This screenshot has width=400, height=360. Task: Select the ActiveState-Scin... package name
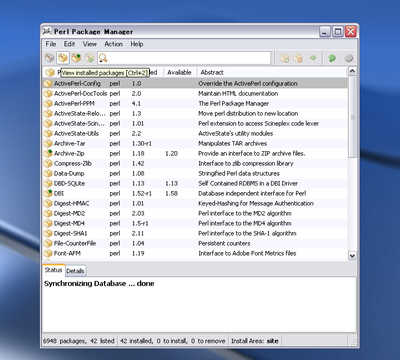79,123
